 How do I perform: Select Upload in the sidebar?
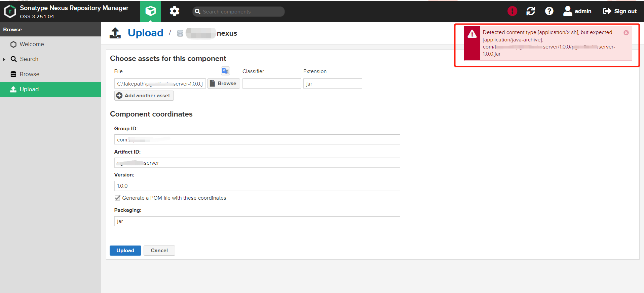50,89
